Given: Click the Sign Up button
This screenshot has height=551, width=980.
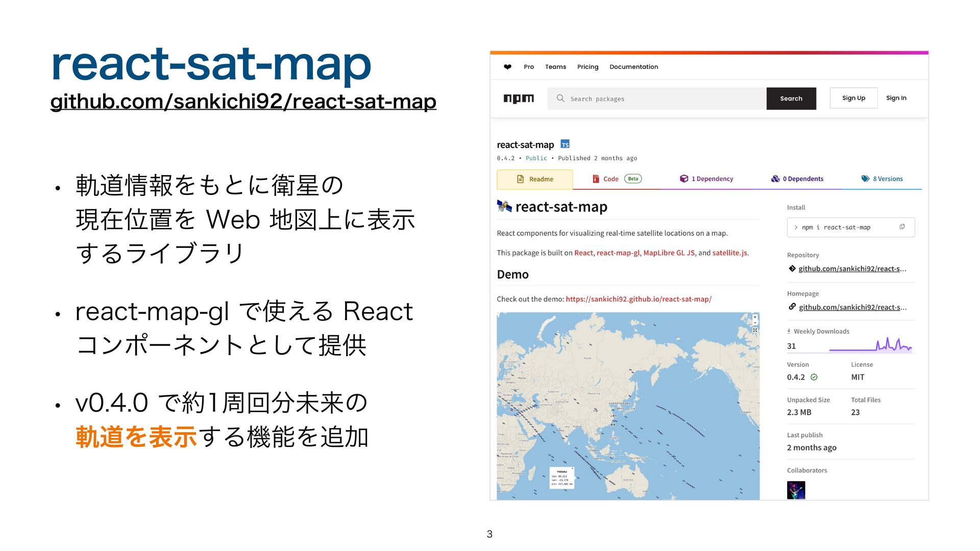Looking at the screenshot, I should pyautogui.click(x=853, y=98).
